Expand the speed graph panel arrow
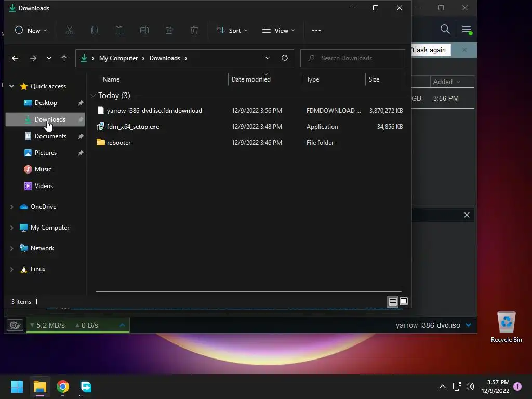The width and height of the screenshot is (532, 399). click(x=123, y=325)
